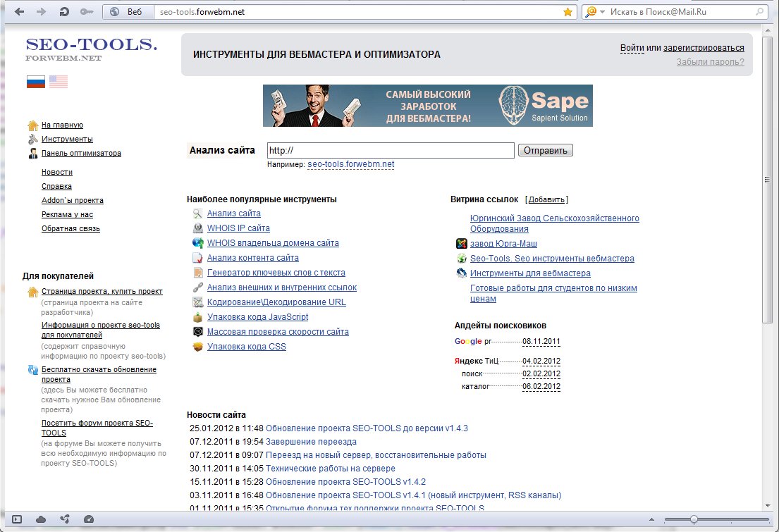Go to "Новости" in the sidebar menu
This screenshot has width=779, height=532.
(56, 172)
